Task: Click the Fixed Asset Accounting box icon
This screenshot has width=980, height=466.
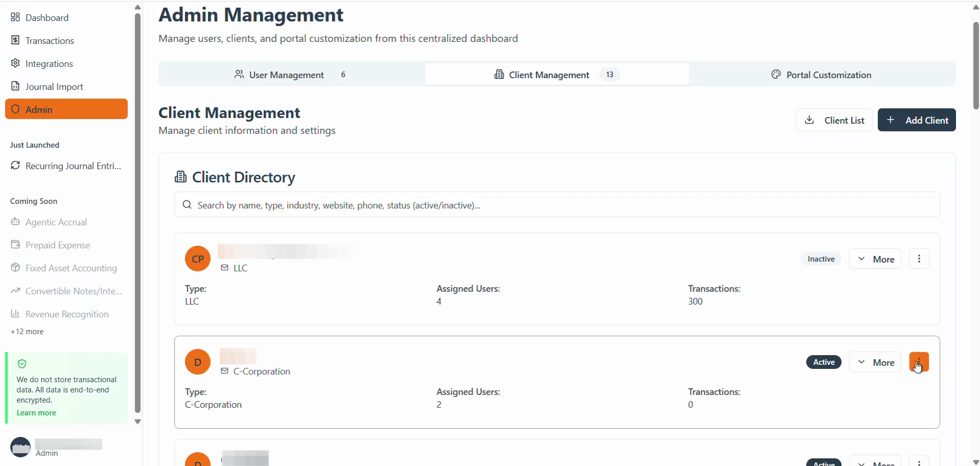Action: point(15,268)
